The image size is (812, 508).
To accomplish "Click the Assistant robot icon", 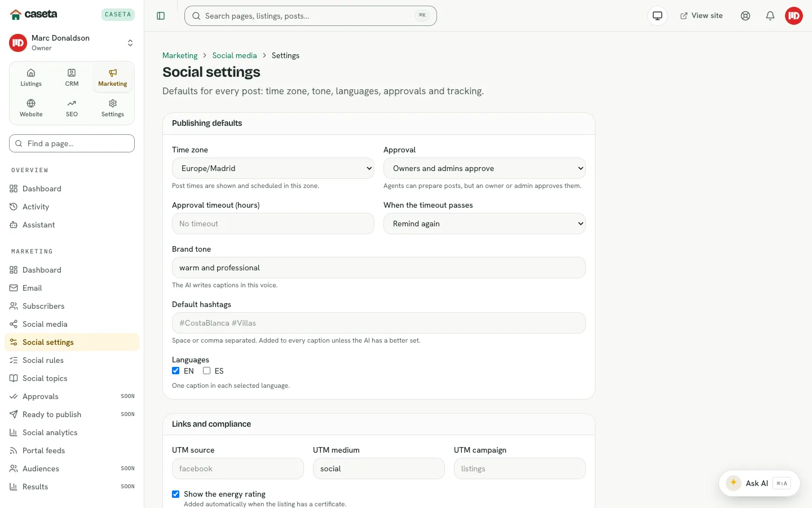I will click(14, 225).
